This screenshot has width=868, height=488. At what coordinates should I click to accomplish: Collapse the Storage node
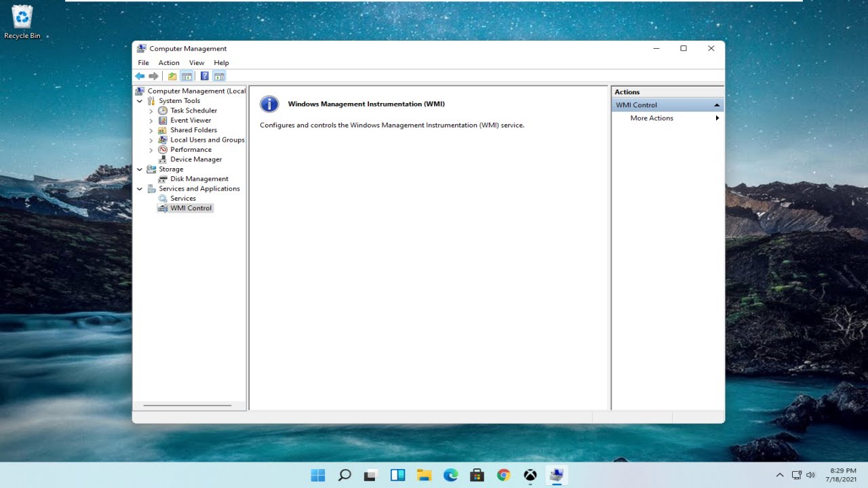click(140, 169)
